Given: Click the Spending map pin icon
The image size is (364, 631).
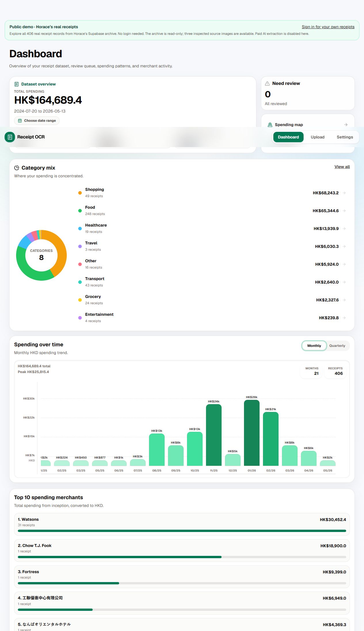Looking at the screenshot, I should (270, 125).
